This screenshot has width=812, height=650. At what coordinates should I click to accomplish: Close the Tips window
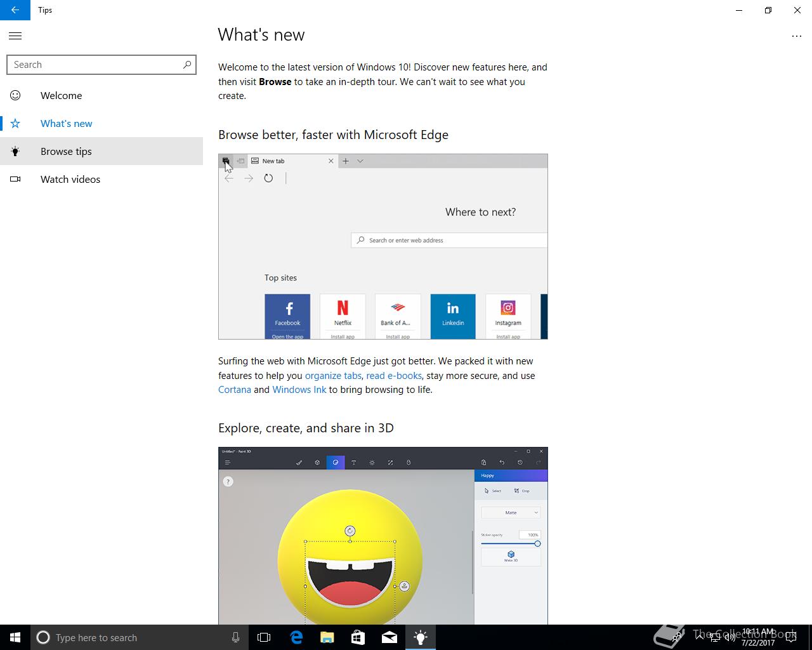coord(797,10)
